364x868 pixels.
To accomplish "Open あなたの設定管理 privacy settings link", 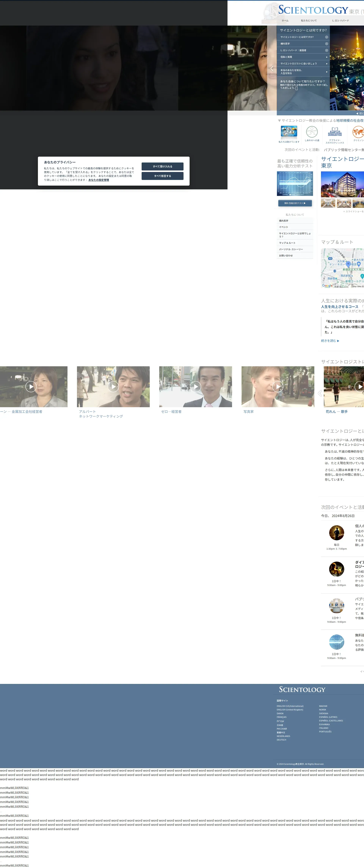I will tap(99, 180).
